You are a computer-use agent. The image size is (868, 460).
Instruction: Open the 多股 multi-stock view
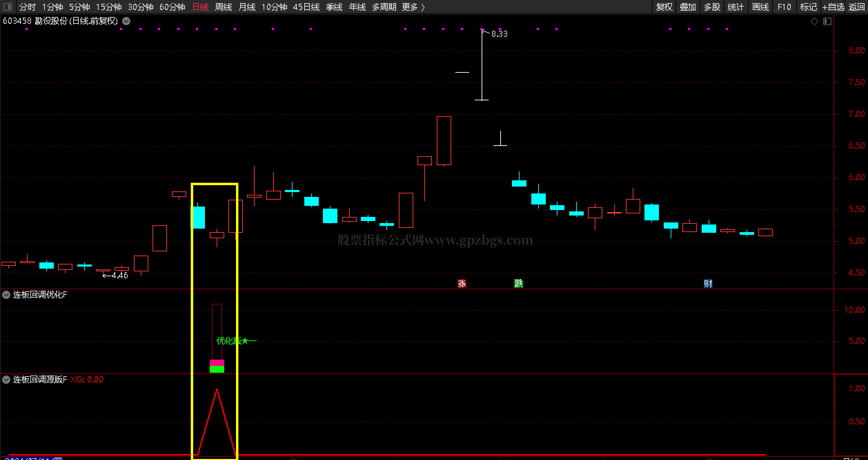tap(712, 7)
